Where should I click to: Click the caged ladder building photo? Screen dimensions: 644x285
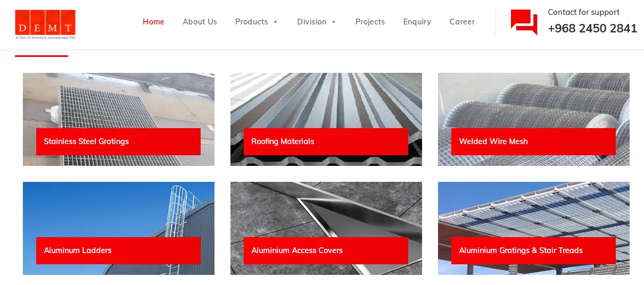point(118,209)
